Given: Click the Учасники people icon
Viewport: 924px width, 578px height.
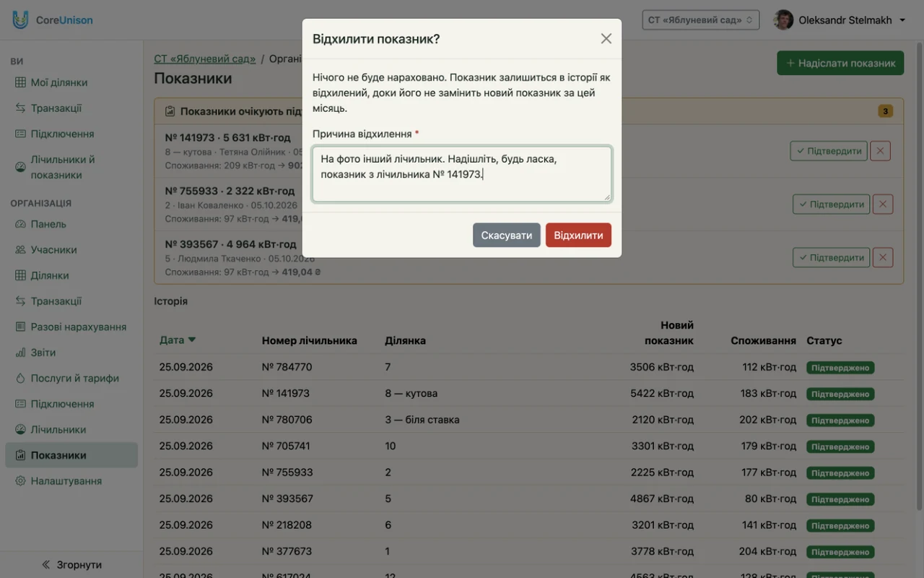Looking at the screenshot, I should pos(20,250).
